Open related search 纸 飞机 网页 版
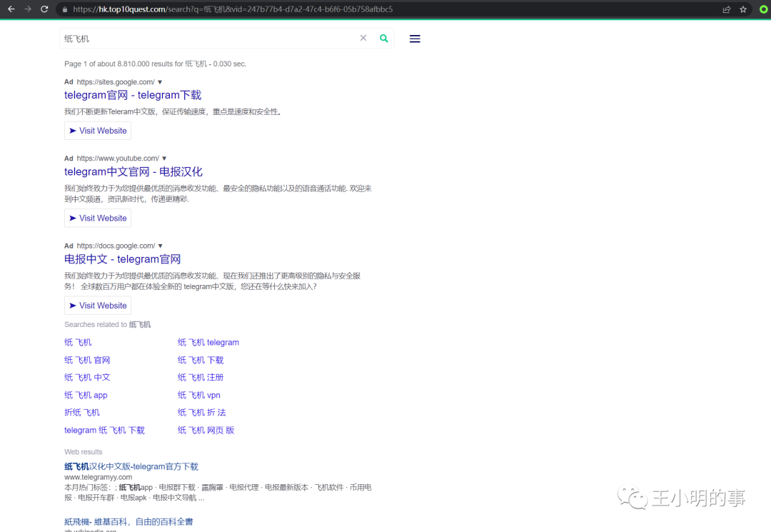Image resolution: width=771 pixels, height=532 pixels. click(x=206, y=430)
